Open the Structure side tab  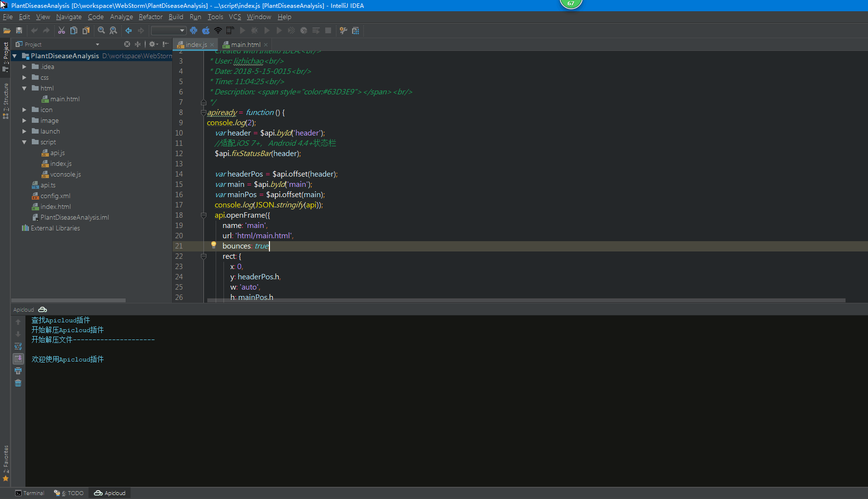(5, 100)
